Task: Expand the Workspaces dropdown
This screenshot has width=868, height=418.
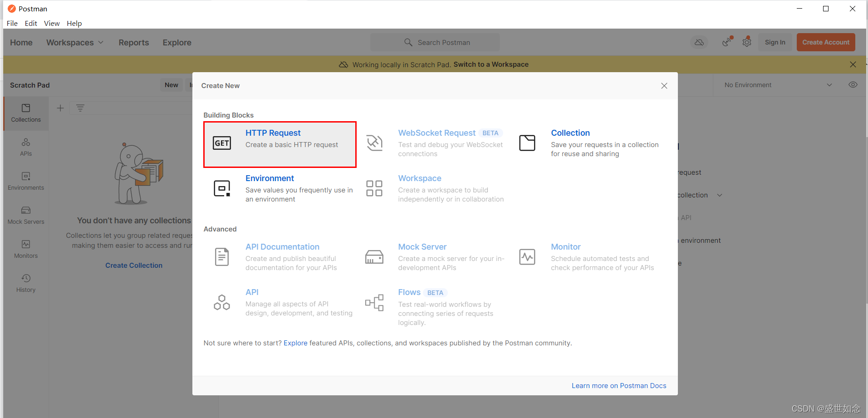Action: click(x=75, y=42)
